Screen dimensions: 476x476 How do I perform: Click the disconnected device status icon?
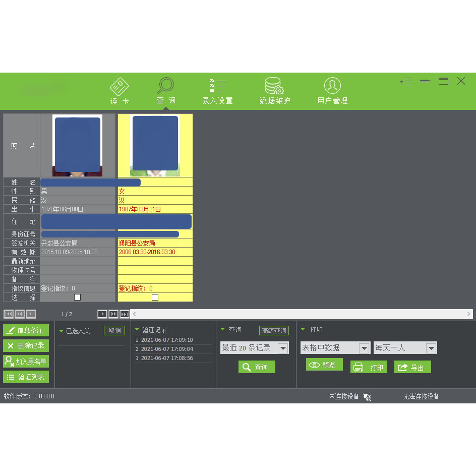coord(367,397)
